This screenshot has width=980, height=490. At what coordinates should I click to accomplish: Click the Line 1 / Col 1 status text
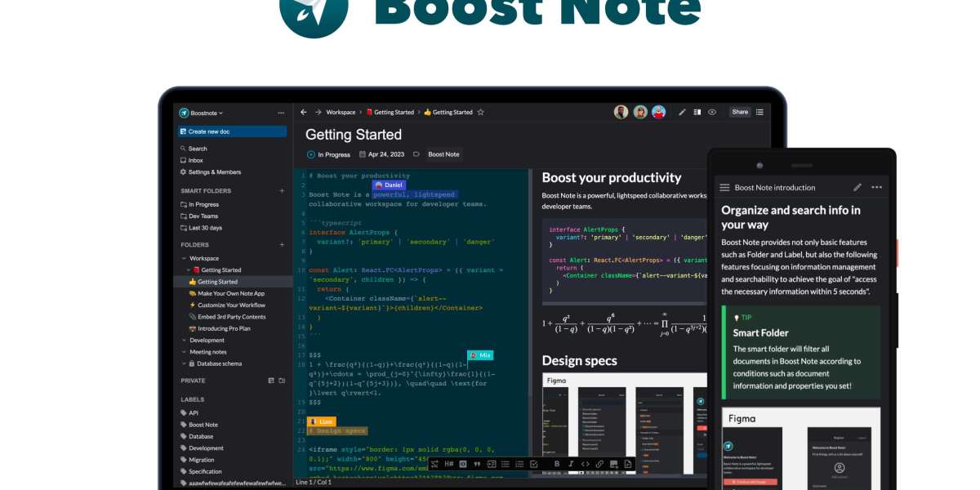[x=314, y=483]
